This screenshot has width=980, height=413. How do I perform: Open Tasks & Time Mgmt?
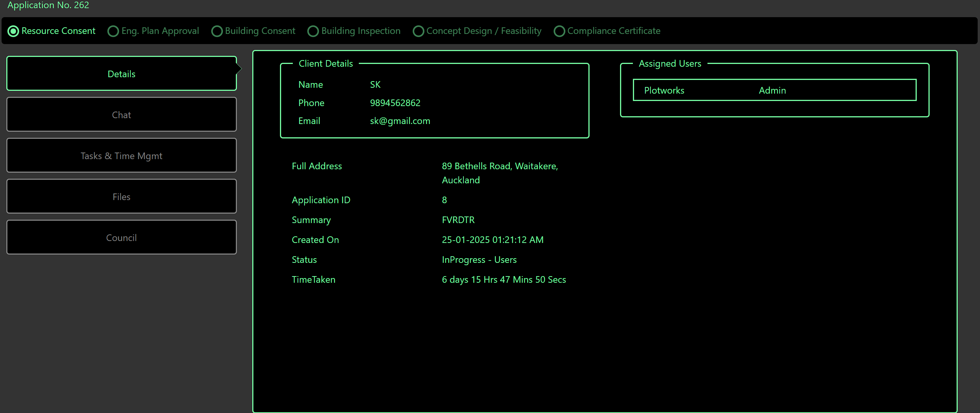pyautogui.click(x=121, y=155)
